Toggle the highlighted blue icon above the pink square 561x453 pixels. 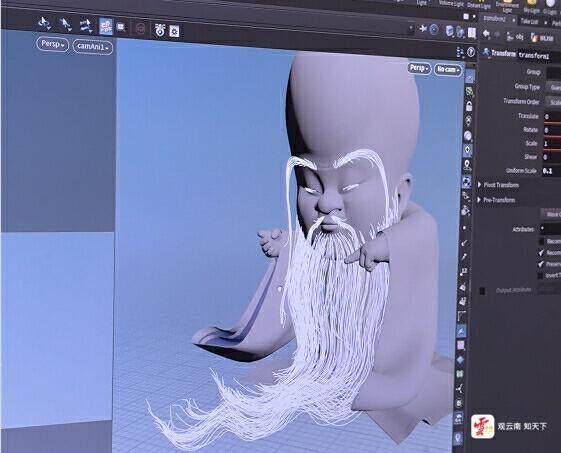point(462,331)
